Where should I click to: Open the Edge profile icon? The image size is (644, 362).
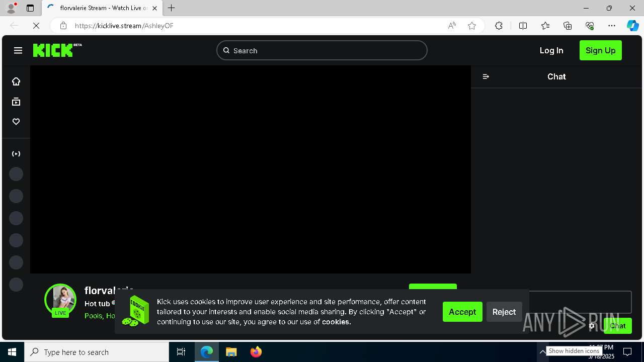(11, 8)
